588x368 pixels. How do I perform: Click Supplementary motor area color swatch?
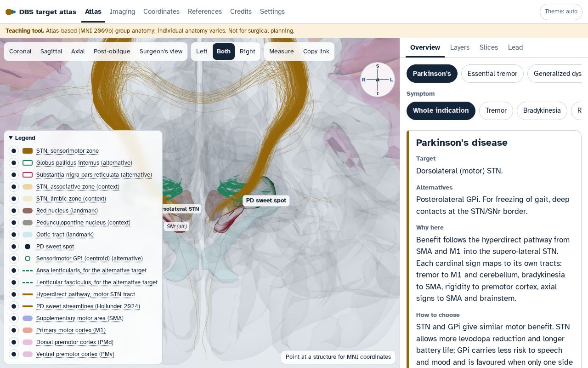28,318
